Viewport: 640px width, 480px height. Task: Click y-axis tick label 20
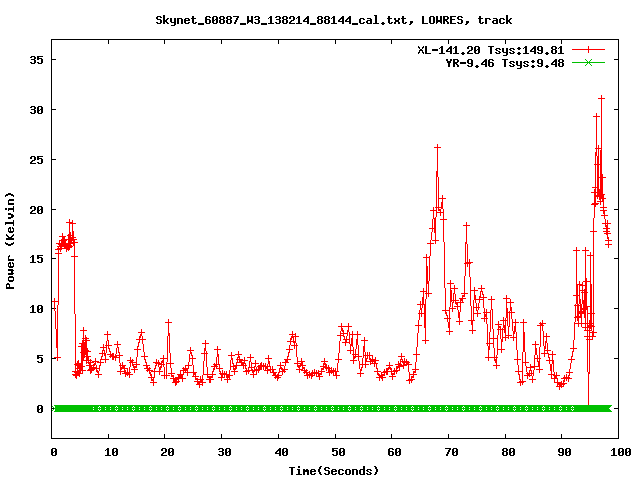pyautogui.click(x=36, y=209)
